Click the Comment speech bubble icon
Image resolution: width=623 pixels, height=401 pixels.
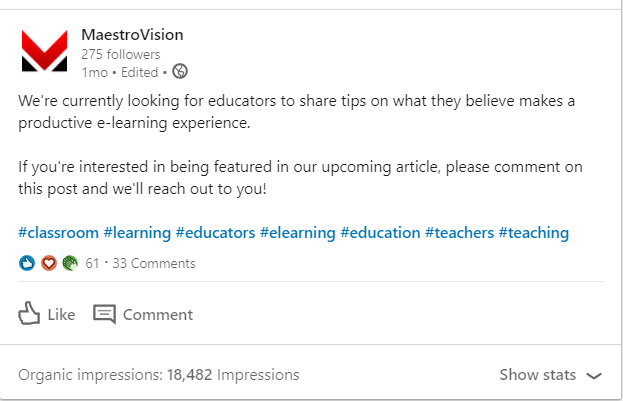point(104,314)
